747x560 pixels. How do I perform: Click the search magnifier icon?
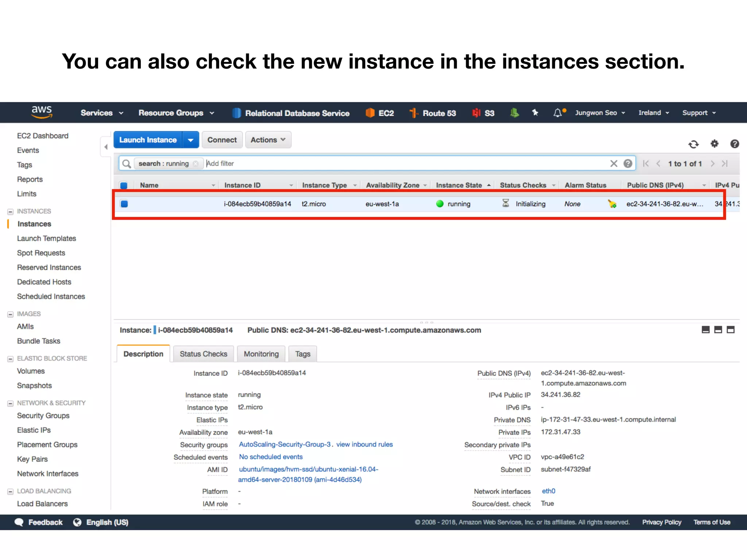click(x=126, y=164)
